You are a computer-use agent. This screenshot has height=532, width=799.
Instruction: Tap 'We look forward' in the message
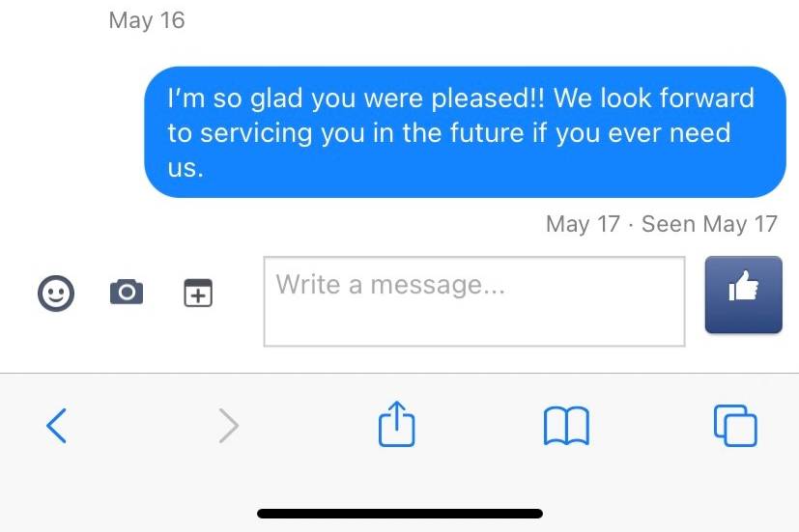(x=654, y=98)
